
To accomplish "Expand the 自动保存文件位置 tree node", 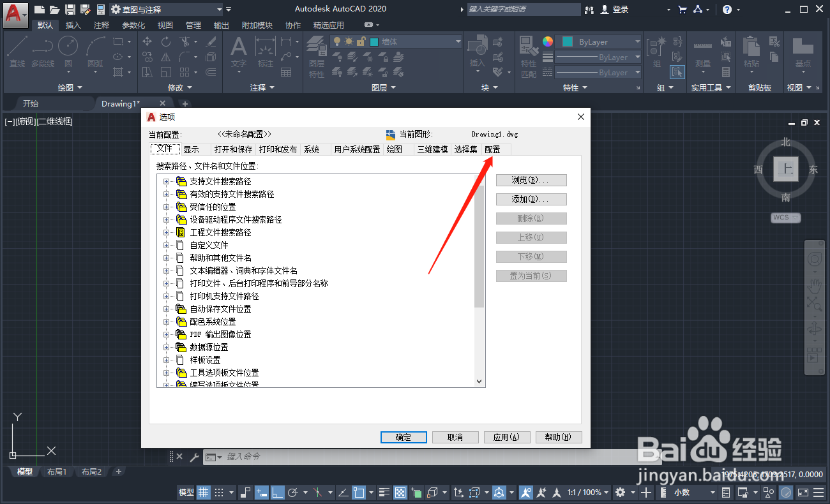I will 167,309.
